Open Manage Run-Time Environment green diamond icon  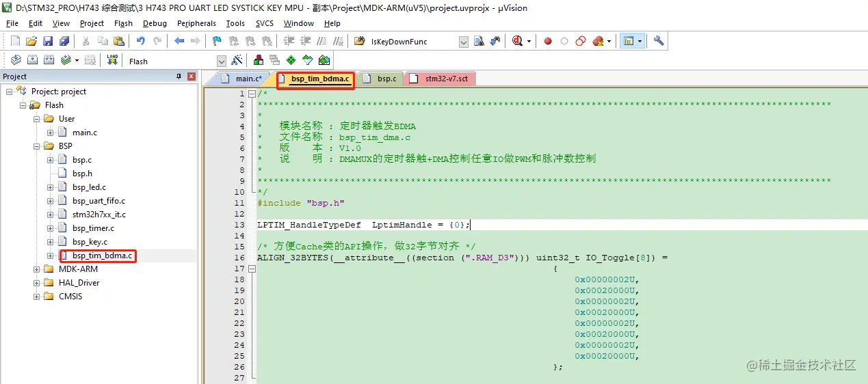291,60
